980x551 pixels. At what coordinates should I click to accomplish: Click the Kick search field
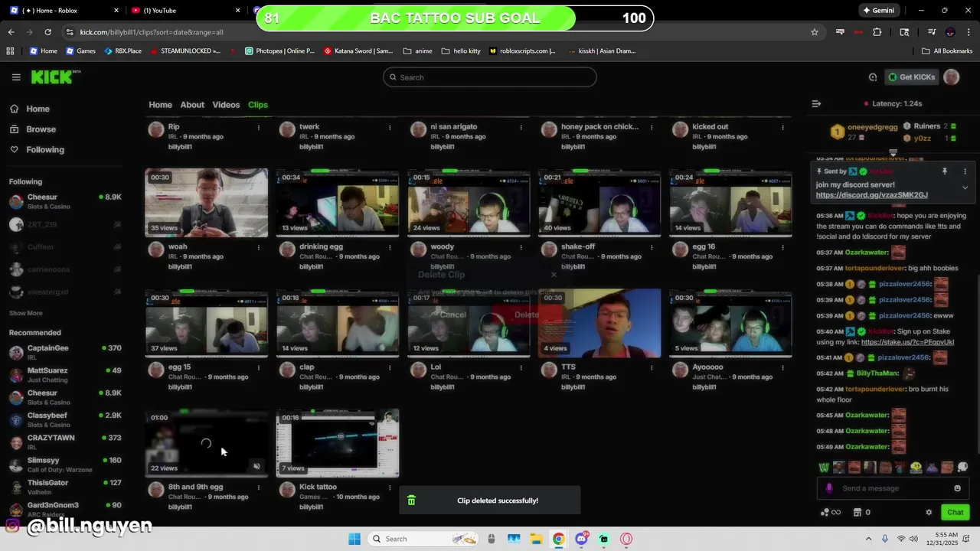[x=490, y=77]
